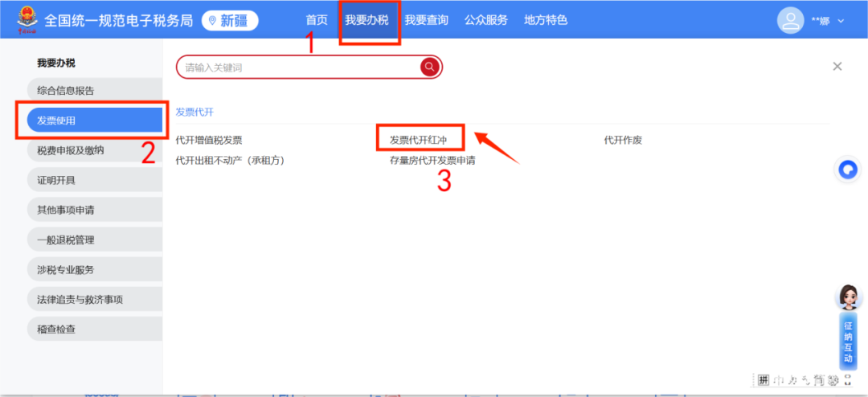Click the **娜 user name
This screenshot has width=868, height=397.
pos(821,21)
